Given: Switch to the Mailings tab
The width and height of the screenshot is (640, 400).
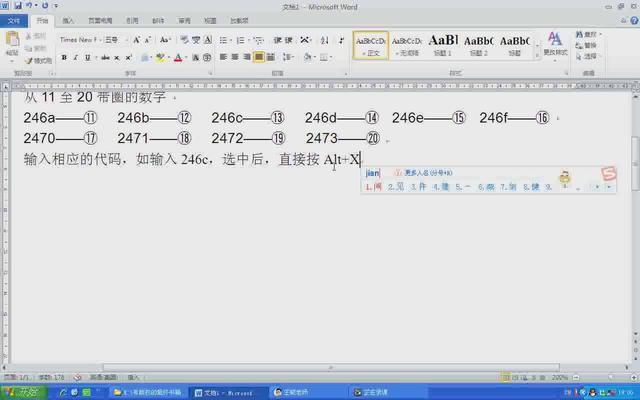Looking at the screenshot, I should tap(158, 20).
